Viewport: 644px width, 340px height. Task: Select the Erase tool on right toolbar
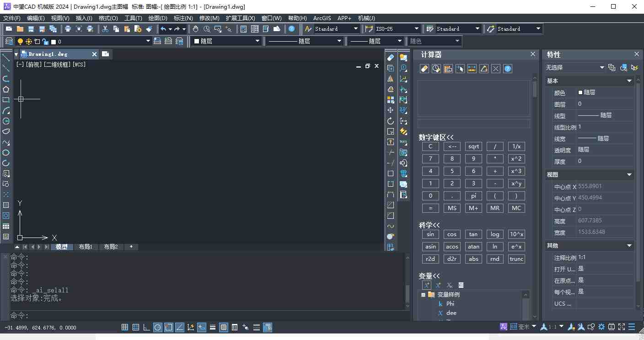click(x=390, y=57)
